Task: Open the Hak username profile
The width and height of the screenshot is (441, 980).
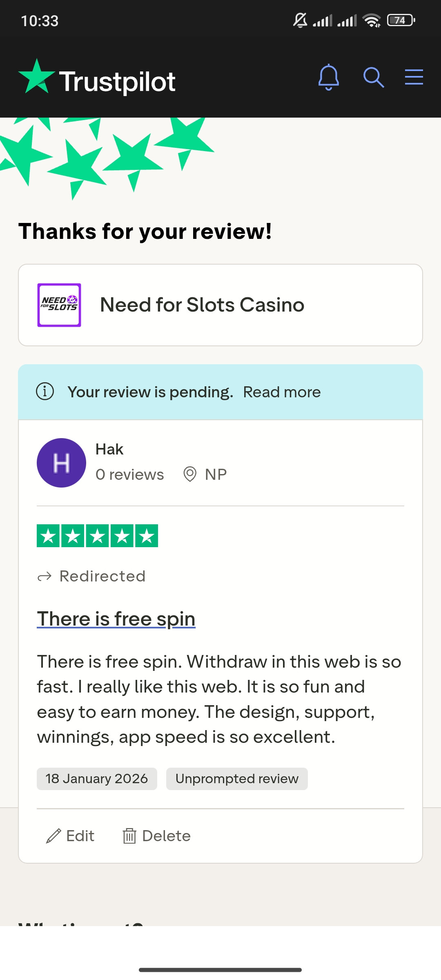Action: [x=109, y=450]
